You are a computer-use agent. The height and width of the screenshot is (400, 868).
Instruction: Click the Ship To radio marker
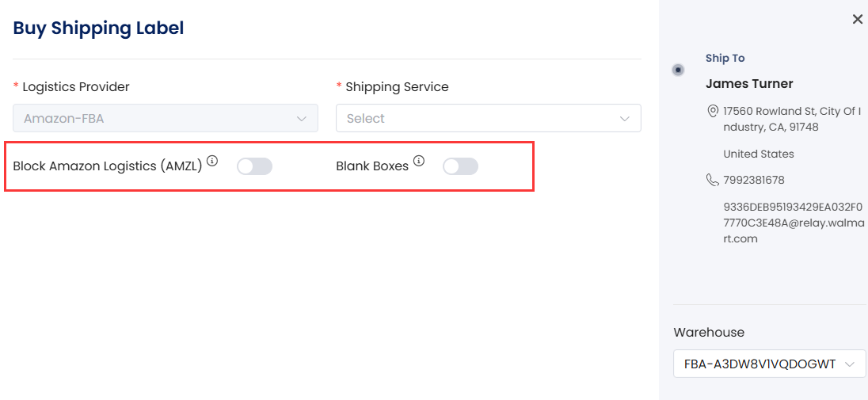click(x=678, y=70)
